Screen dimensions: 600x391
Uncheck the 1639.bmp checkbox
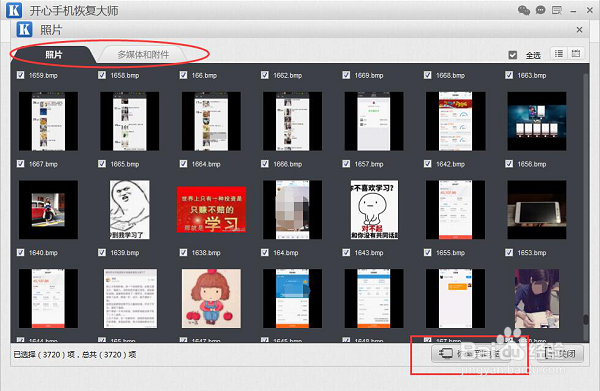(x=102, y=253)
